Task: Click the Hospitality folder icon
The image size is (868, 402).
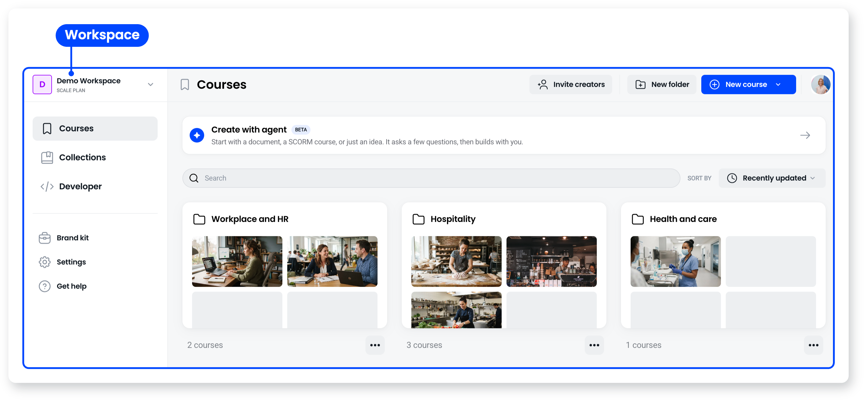Action: (x=418, y=219)
